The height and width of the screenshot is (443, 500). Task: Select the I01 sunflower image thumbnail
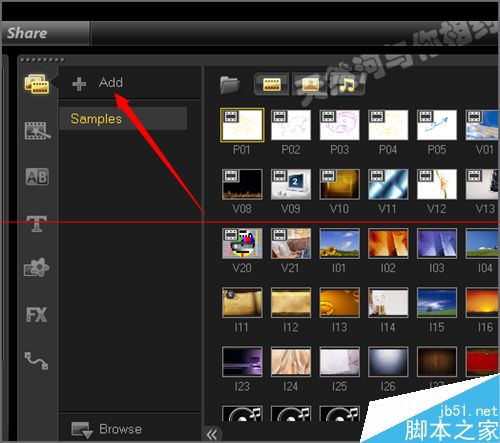pyautogui.click(x=339, y=244)
